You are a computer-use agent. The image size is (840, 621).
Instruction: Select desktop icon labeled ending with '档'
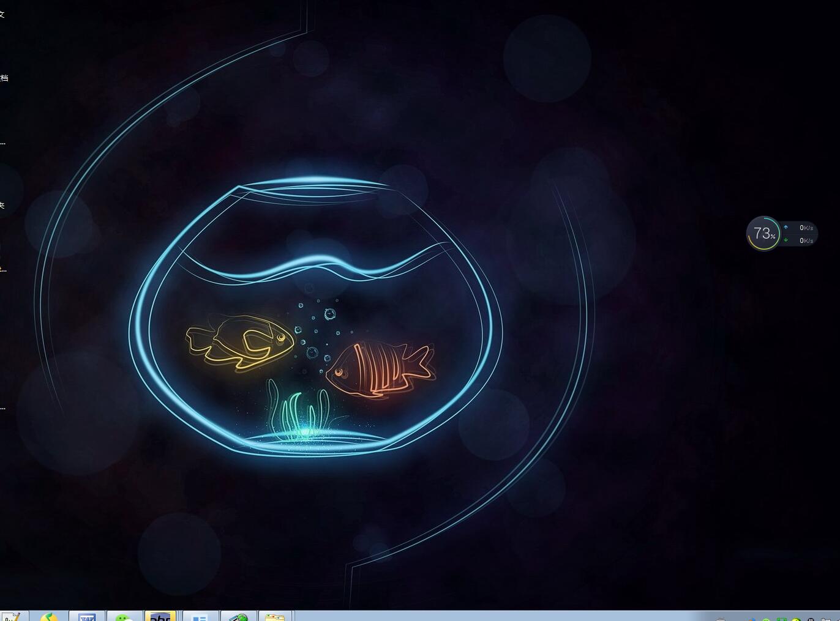pyautogui.click(x=4, y=78)
